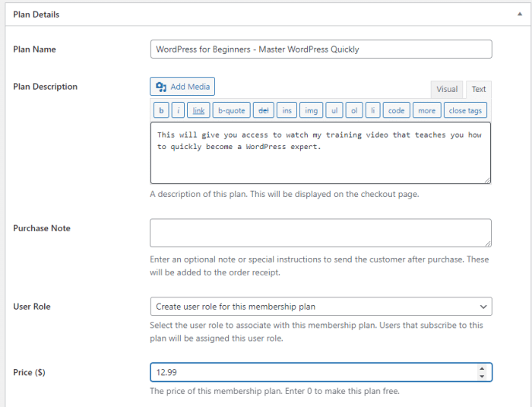Increase price with the up stepper arrow
The image size is (532, 407).
482,369
